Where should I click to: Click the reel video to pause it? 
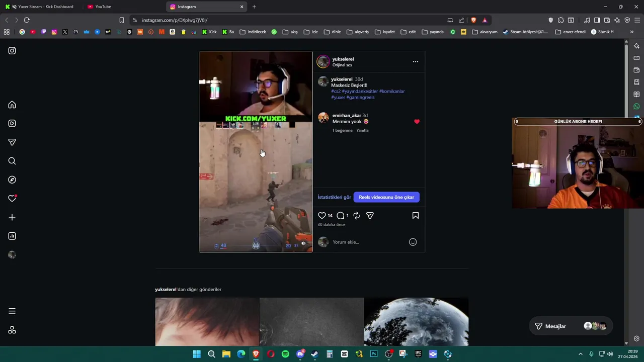coord(256,151)
